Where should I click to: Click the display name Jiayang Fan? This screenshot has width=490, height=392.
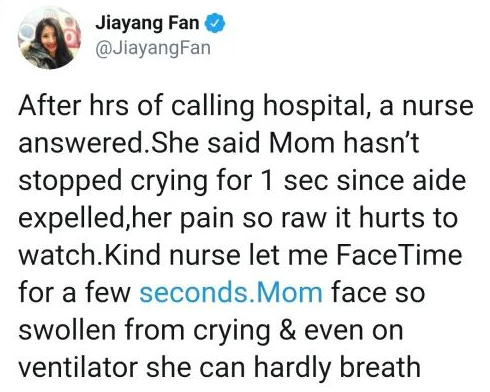[x=147, y=23]
